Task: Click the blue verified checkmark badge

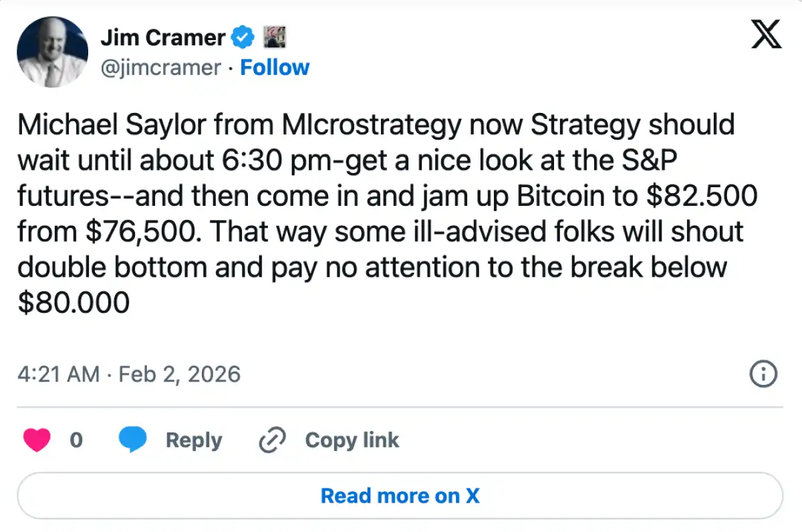Action: point(243,38)
